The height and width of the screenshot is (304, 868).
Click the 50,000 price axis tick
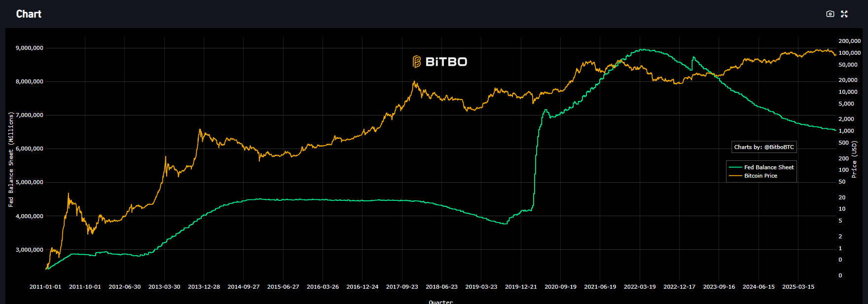coord(848,65)
